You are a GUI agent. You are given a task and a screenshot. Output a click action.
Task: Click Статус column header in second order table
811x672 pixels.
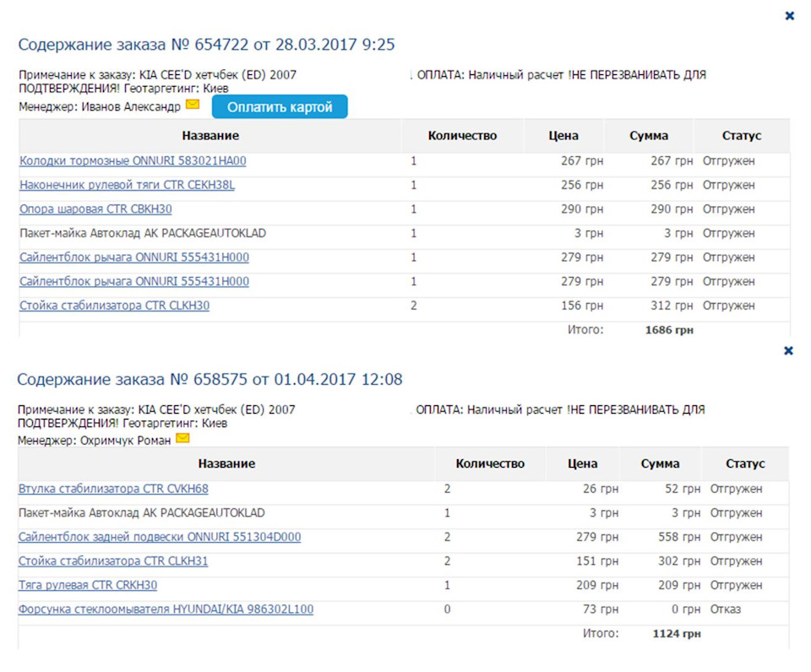(x=745, y=463)
